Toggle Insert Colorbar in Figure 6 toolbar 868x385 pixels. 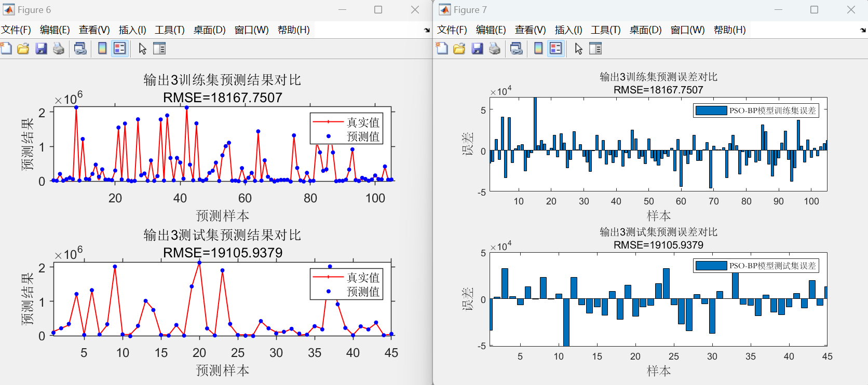tap(102, 49)
